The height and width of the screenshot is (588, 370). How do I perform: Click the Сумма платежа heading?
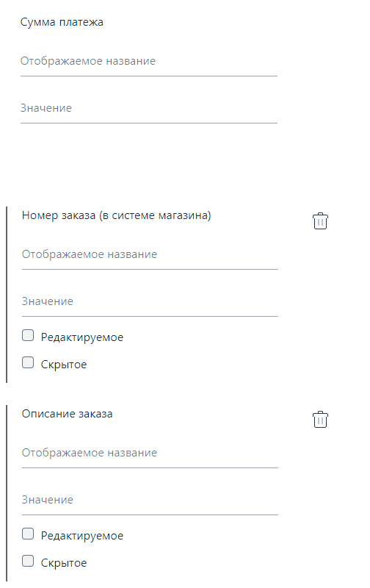(62, 22)
